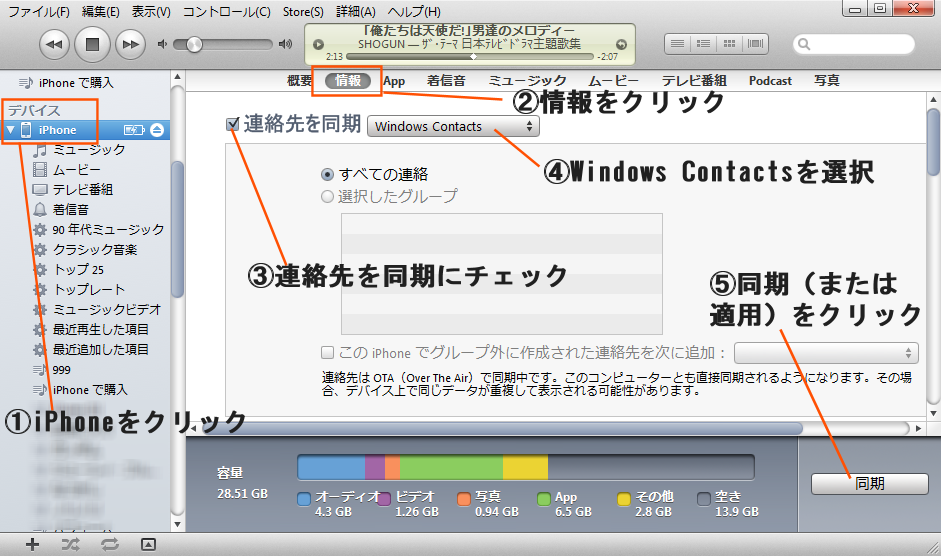Viewport: 941px width, 556px height.
Task: Click the plus icon to add playlist
Action: point(32,544)
